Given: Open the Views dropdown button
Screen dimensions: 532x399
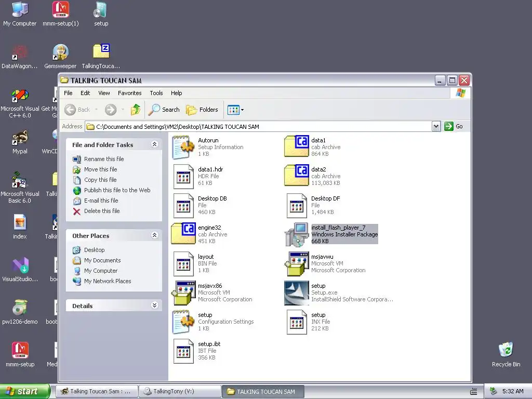Looking at the screenshot, I should tap(236, 110).
